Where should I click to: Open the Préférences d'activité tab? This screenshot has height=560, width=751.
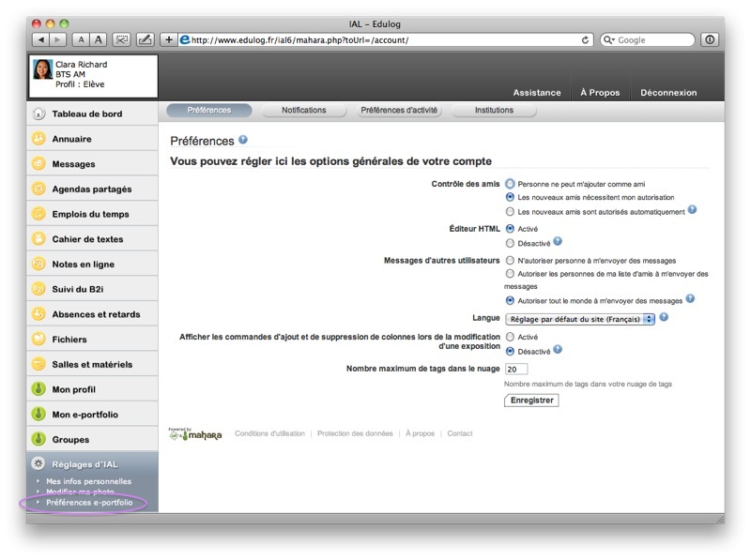click(399, 110)
